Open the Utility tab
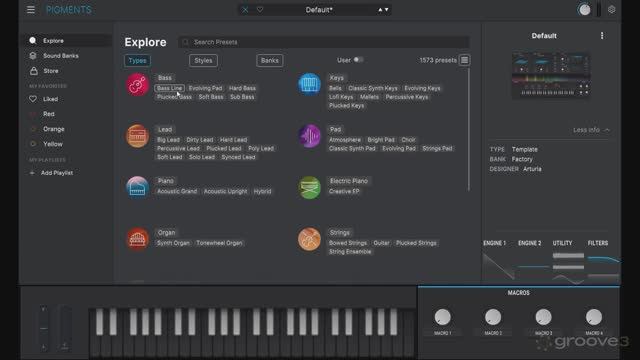Image resolution: width=640 pixels, height=360 pixels. click(x=562, y=243)
